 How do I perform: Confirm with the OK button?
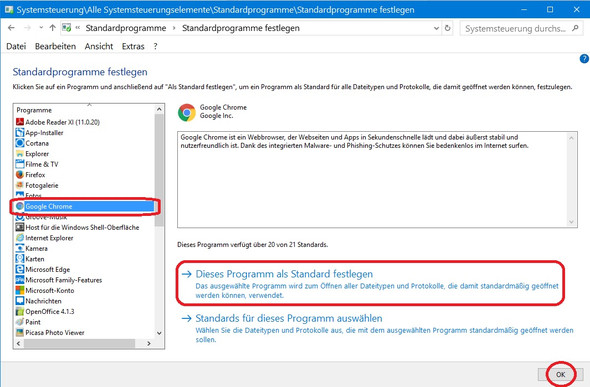pos(561,375)
